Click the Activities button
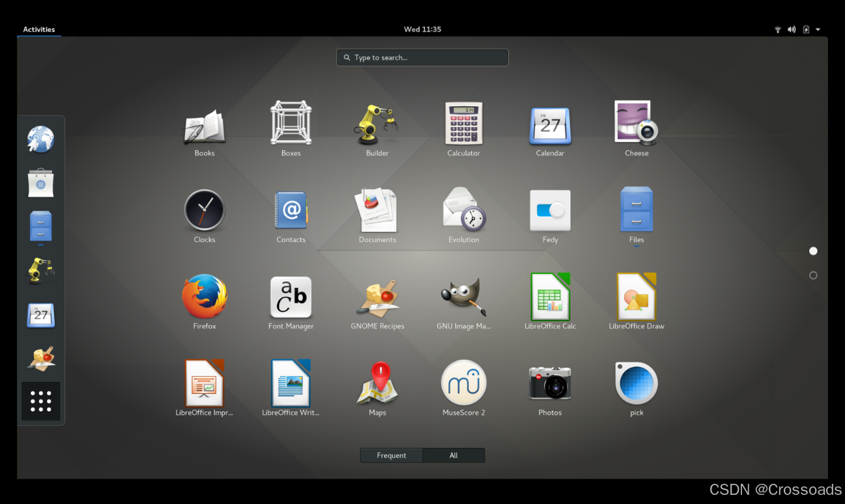The height and width of the screenshot is (504, 845). [x=39, y=29]
